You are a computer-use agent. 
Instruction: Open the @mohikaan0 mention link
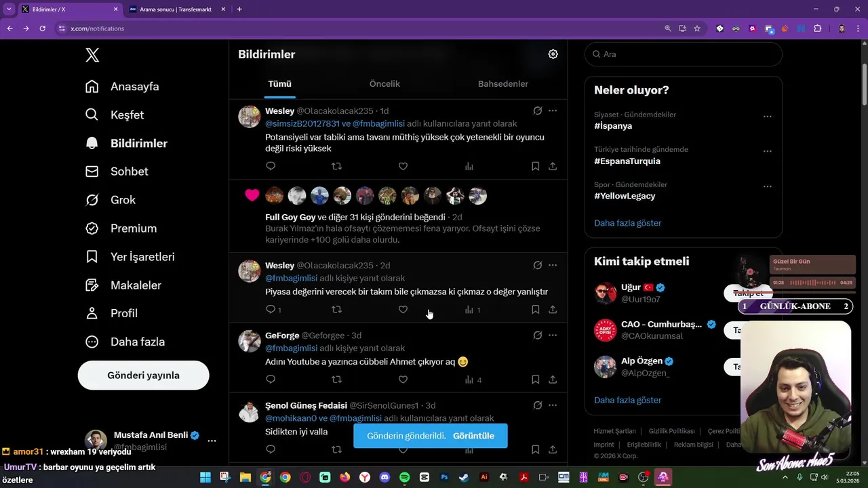point(291,419)
